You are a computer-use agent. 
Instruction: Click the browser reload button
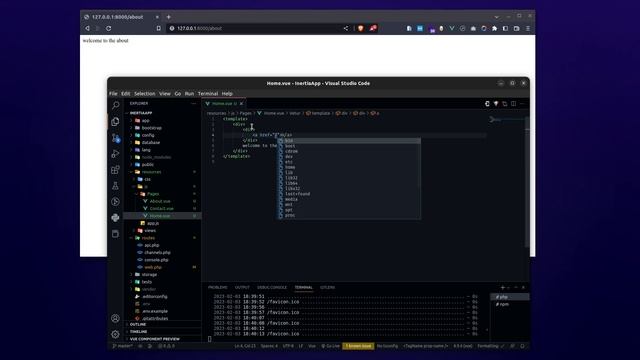(109, 28)
